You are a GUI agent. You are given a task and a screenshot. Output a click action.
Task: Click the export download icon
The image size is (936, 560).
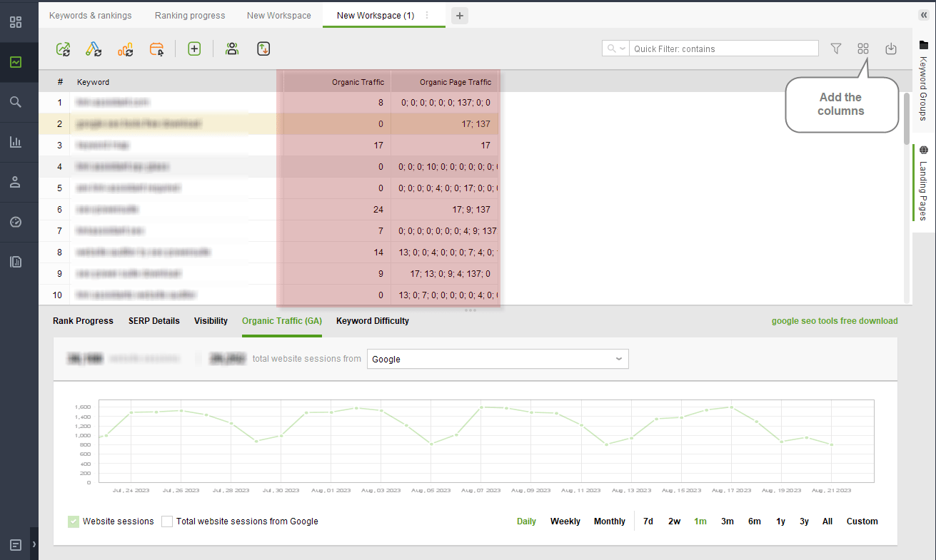pos(890,49)
